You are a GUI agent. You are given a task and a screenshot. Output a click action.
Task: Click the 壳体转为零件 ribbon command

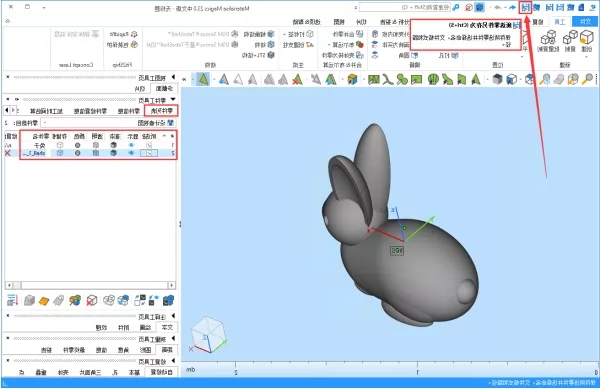pos(343,55)
